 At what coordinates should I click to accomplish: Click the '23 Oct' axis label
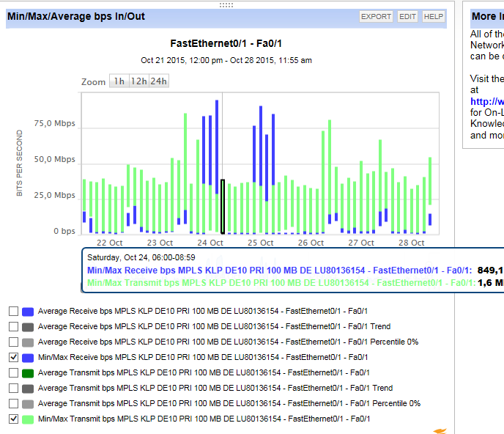[x=160, y=243]
